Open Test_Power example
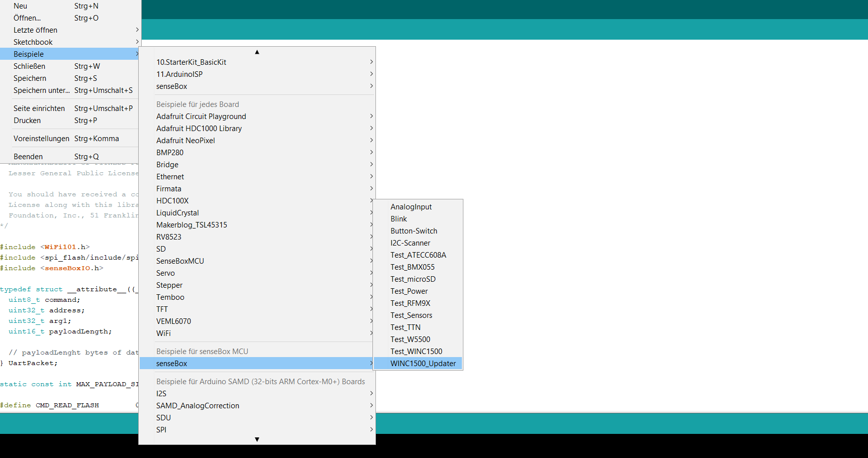Image resolution: width=868 pixels, height=458 pixels. 418,291
